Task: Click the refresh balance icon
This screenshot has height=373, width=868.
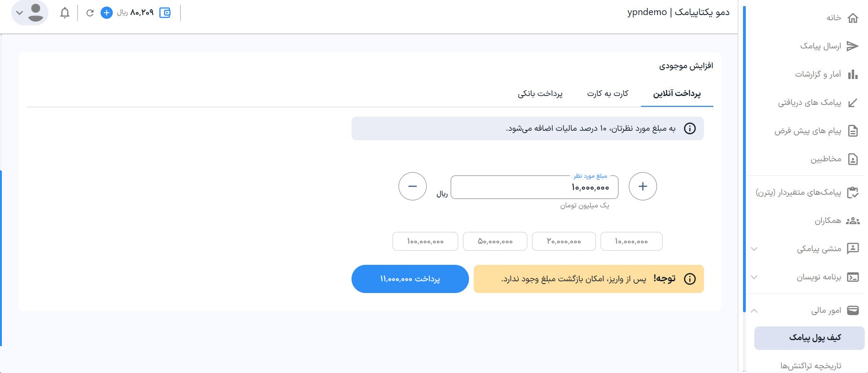Action: pos(90,13)
